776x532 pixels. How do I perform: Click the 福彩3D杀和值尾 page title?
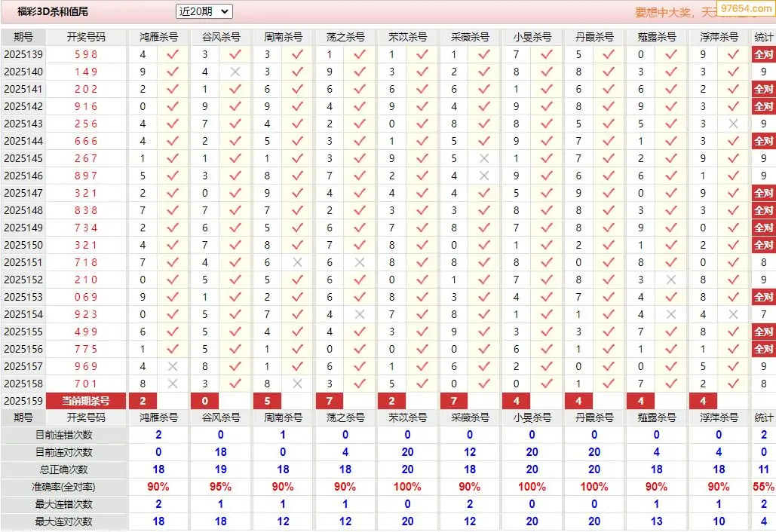(x=53, y=11)
